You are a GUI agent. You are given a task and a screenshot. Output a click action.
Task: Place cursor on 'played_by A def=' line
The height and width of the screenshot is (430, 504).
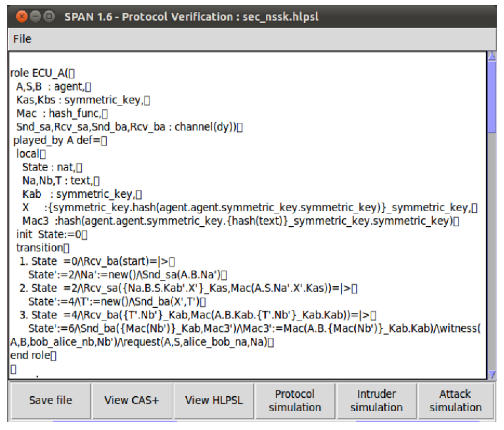57,140
